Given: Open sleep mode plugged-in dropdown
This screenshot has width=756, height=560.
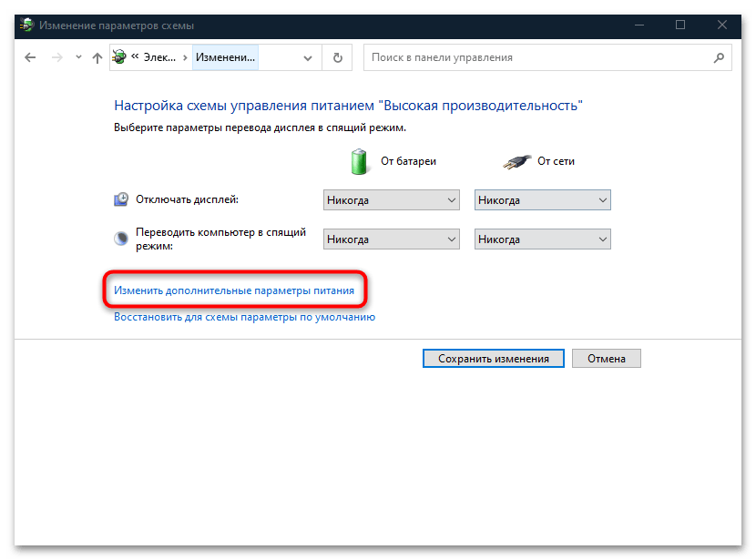Looking at the screenshot, I should 542,239.
